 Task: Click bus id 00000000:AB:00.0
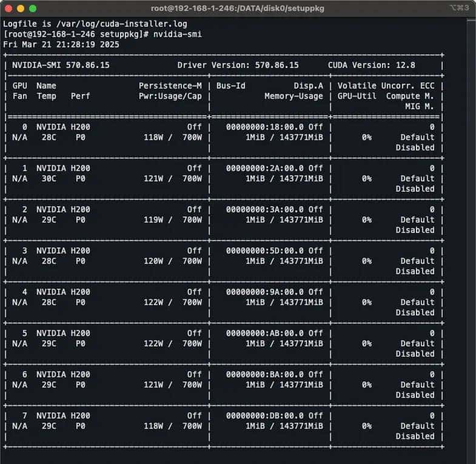[x=265, y=334]
